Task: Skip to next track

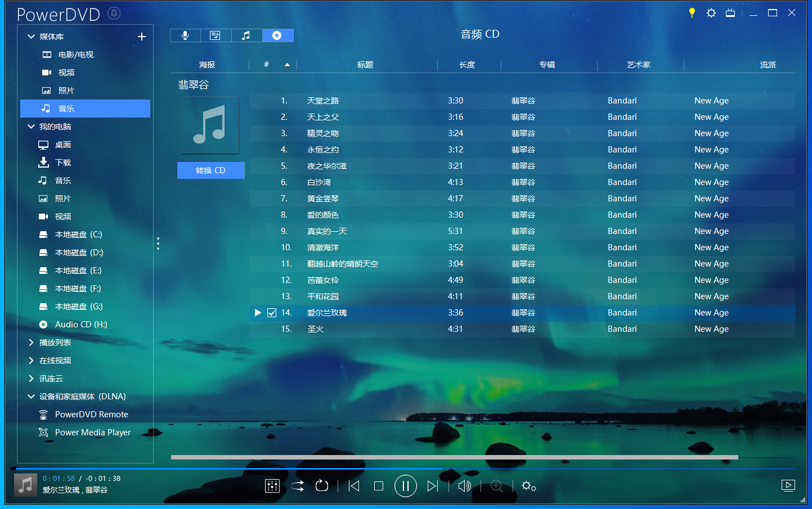Action: click(432, 486)
